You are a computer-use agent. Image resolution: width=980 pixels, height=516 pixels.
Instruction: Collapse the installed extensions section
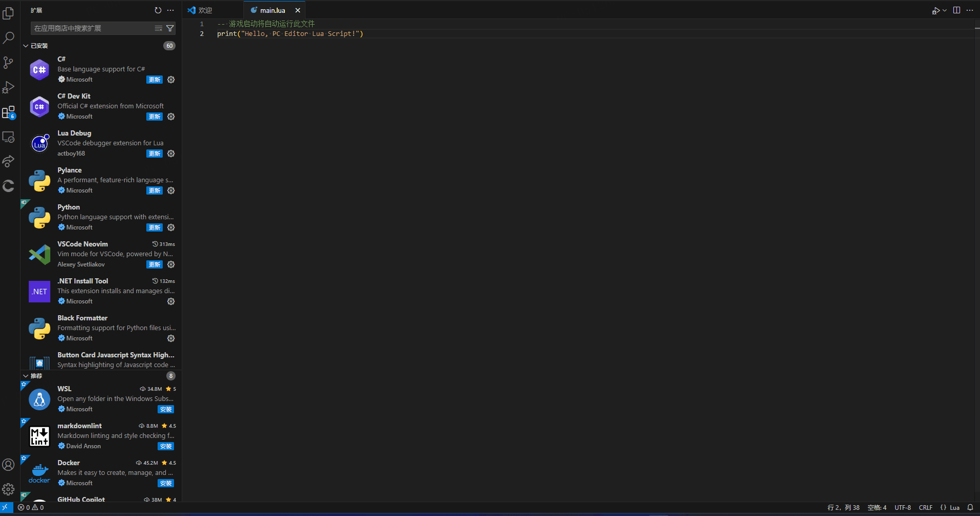click(26, 46)
